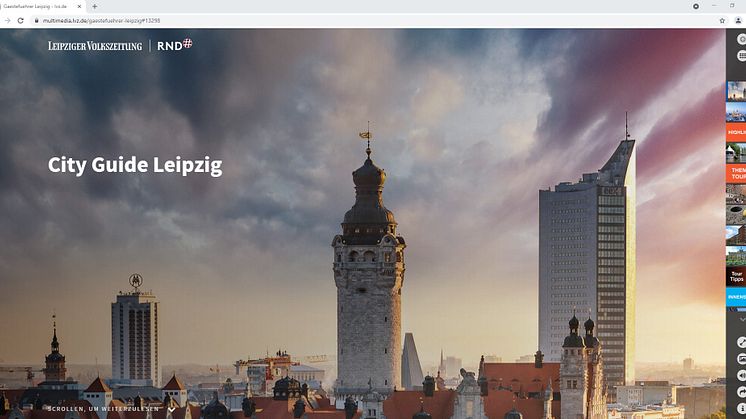Open the dark Tour Tipps tile
The height and width of the screenshot is (419, 746).
pyautogui.click(x=736, y=277)
